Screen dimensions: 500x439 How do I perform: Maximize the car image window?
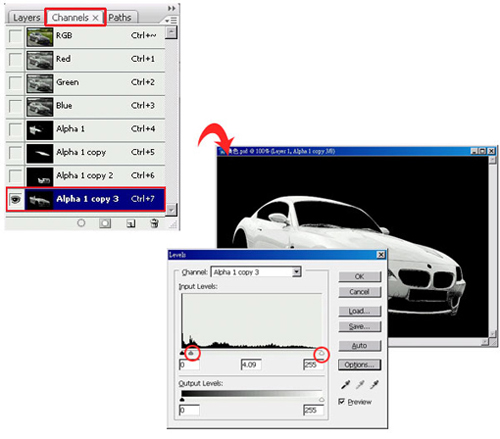tap(482, 151)
